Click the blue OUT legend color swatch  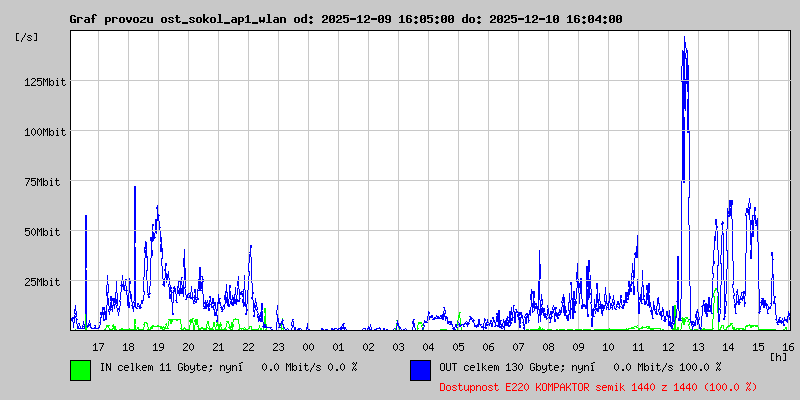click(420, 370)
